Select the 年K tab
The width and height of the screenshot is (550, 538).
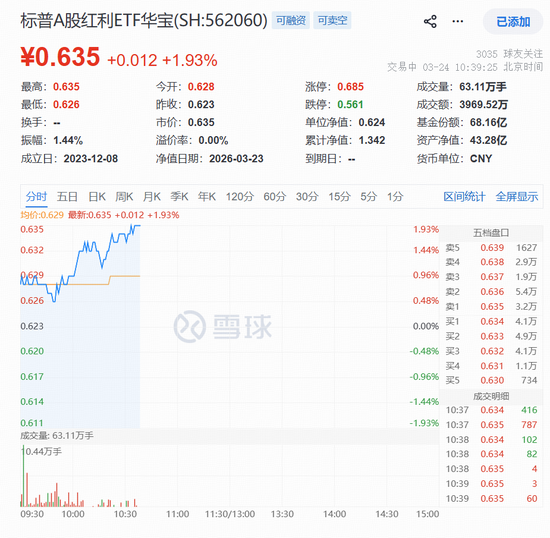[x=207, y=196]
